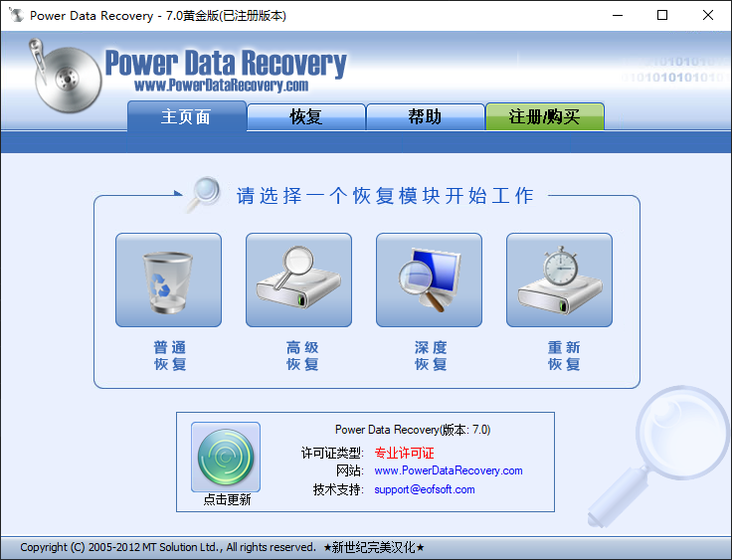Launch 重新恢复 using the stopwatch drive icon
The height and width of the screenshot is (560, 732).
click(x=559, y=280)
